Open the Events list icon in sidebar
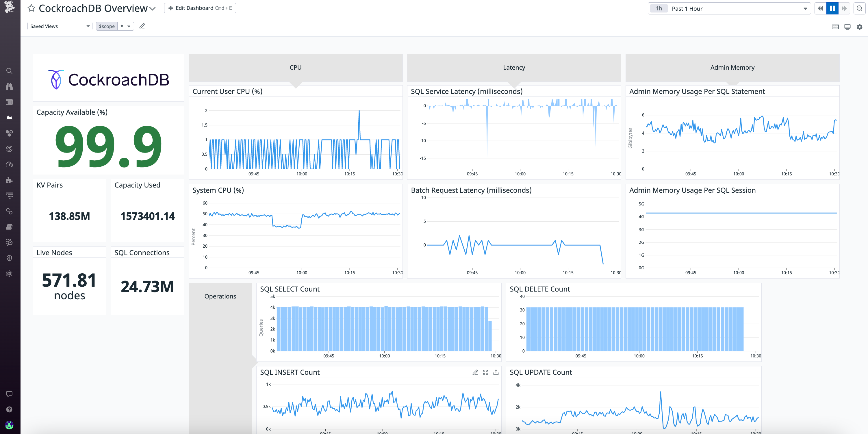This screenshot has width=868, height=434. pyautogui.click(x=9, y=101)
